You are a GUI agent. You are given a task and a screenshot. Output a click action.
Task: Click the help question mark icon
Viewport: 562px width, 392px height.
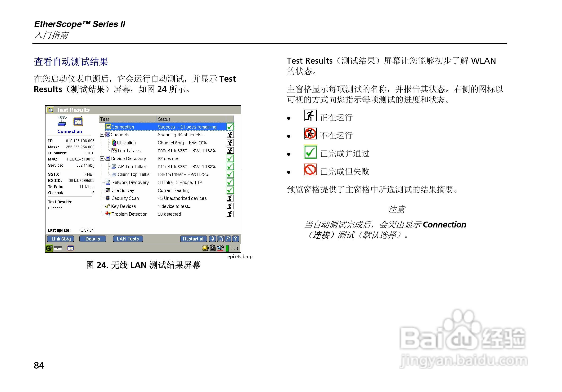tap(235, 239)
